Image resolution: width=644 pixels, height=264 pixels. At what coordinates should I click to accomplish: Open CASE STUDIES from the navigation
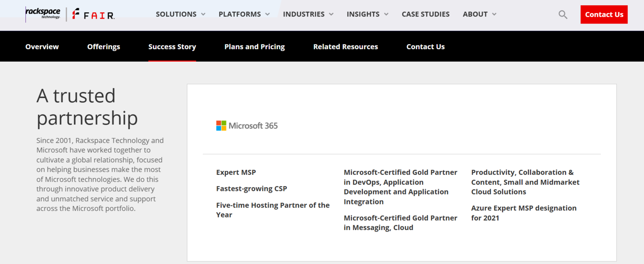pyautogui.click(x=426, y=14)
